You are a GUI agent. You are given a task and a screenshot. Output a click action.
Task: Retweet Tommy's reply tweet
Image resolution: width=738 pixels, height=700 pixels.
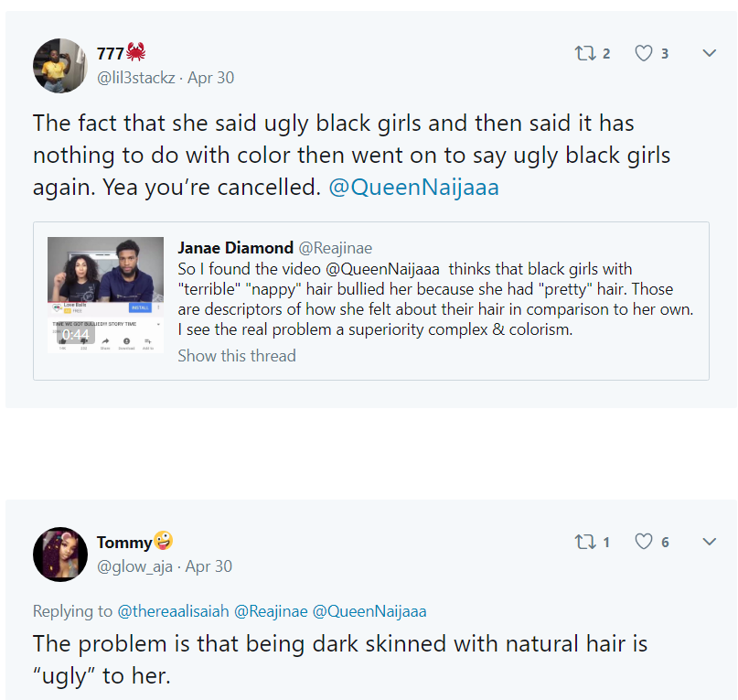(x=585, y=542)
